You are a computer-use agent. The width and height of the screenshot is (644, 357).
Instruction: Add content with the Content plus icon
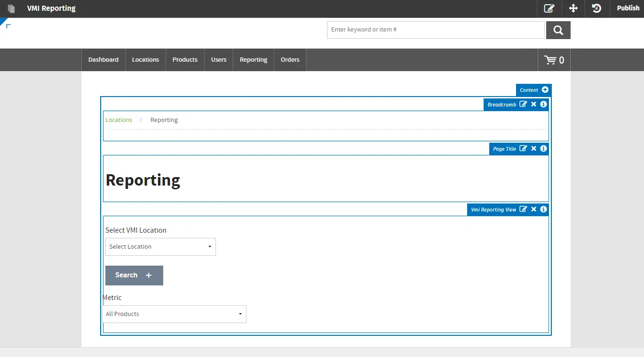tap(545, 90)
